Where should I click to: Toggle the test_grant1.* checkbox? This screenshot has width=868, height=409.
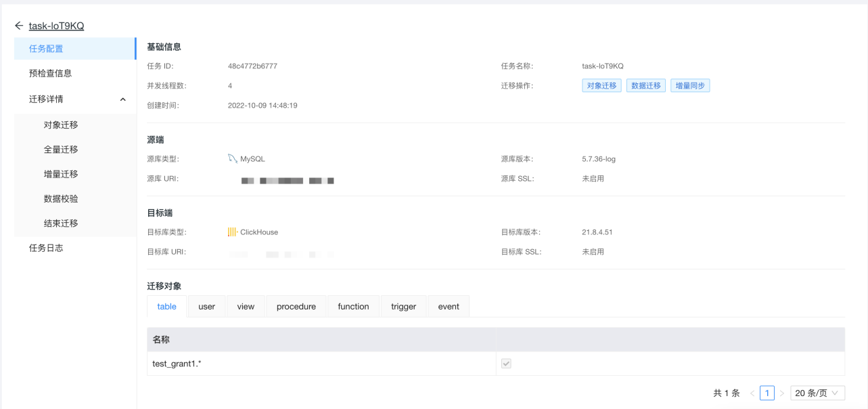(506, 364)
